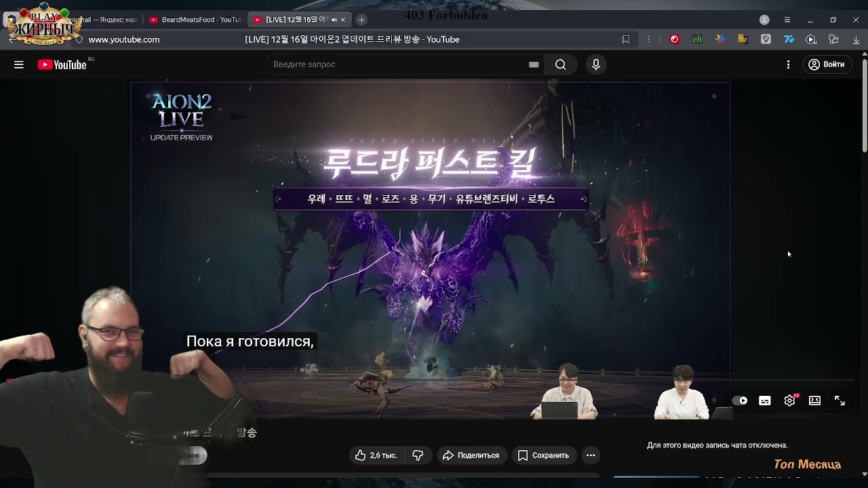Image resolution: width=868 pixels, height=488 pixels.
Task: Bookmark this page in address bar
Action: 626,39
